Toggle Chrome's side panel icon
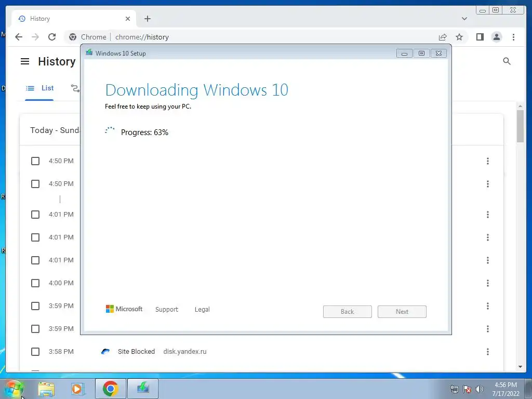Image resolution: width=532 pixels, height=399 pixels. point(480,37)
